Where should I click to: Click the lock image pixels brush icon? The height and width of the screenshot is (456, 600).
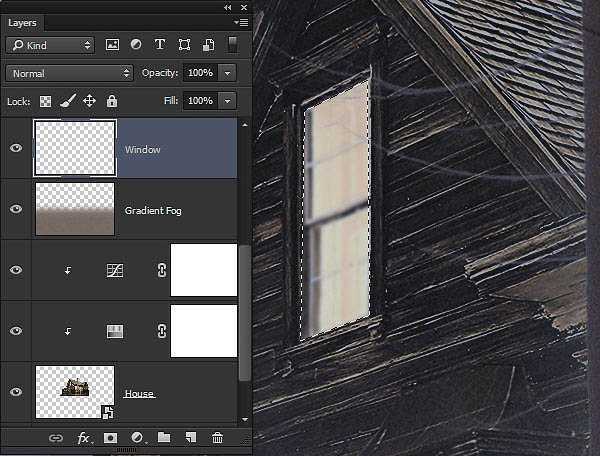point(67,101)
